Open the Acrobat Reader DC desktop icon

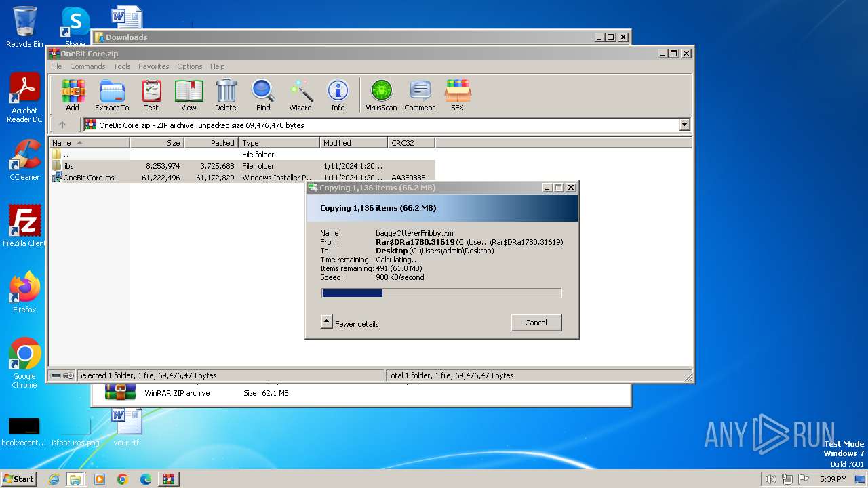[x=24, y=98]
